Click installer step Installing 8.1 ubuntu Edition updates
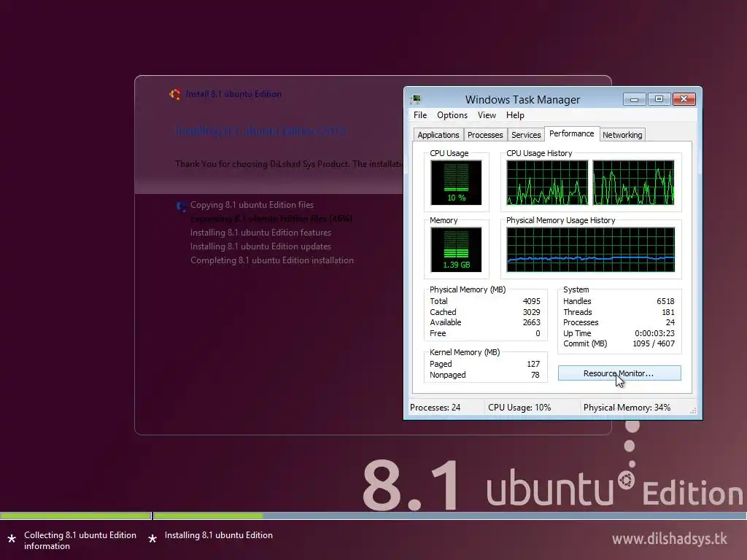The image size is (747, 560). click(260, 246)
